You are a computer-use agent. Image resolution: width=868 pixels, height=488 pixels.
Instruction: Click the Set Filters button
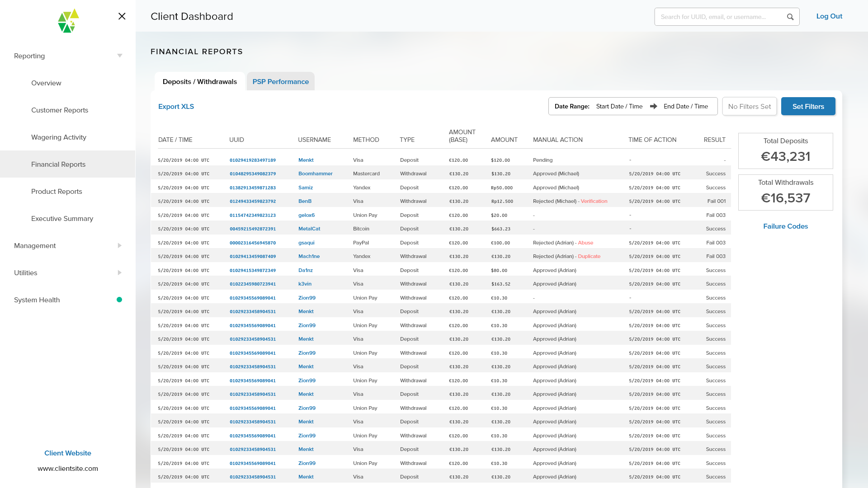tap(808, 107)
